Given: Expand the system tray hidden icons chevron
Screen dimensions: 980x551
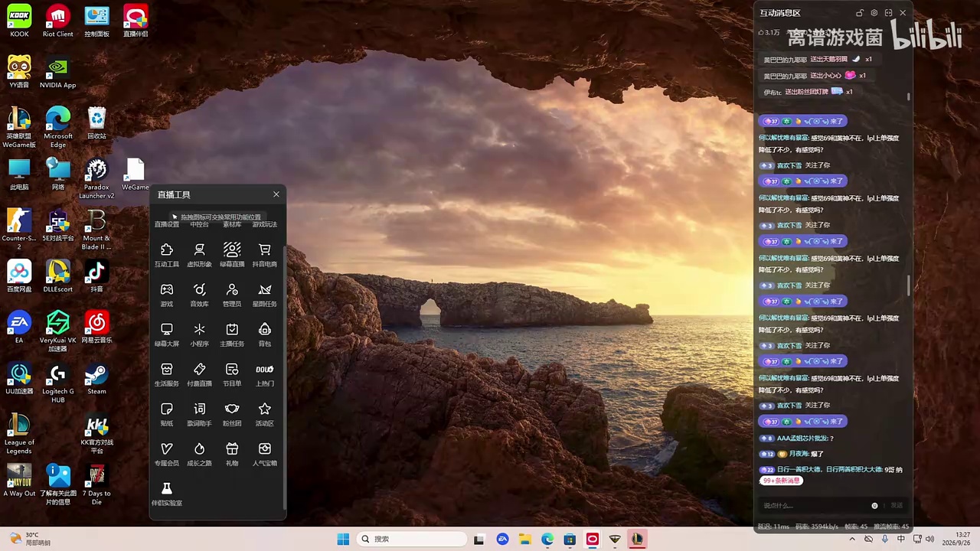Looking at the screenshot, I should tap(852, 539).
